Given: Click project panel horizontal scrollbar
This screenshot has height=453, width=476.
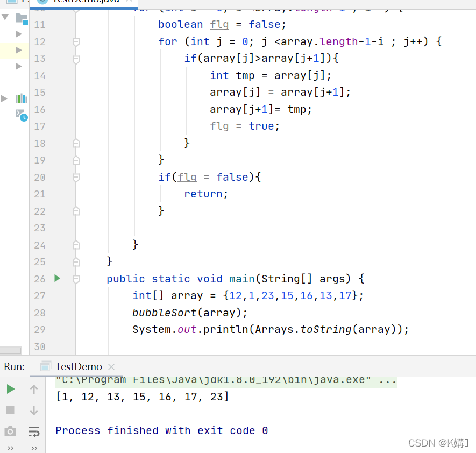Looking at the screenshot, I should (x=11, y=350).
